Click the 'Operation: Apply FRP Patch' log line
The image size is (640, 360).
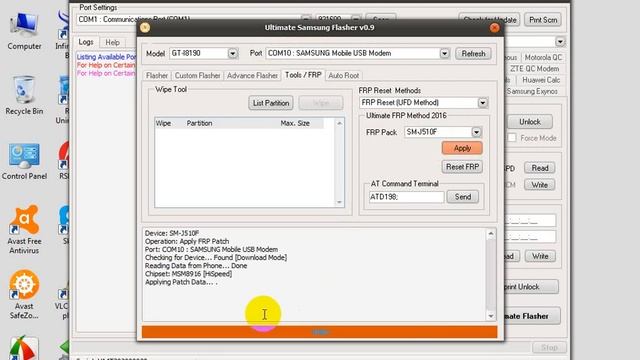(x=187, y=241)
